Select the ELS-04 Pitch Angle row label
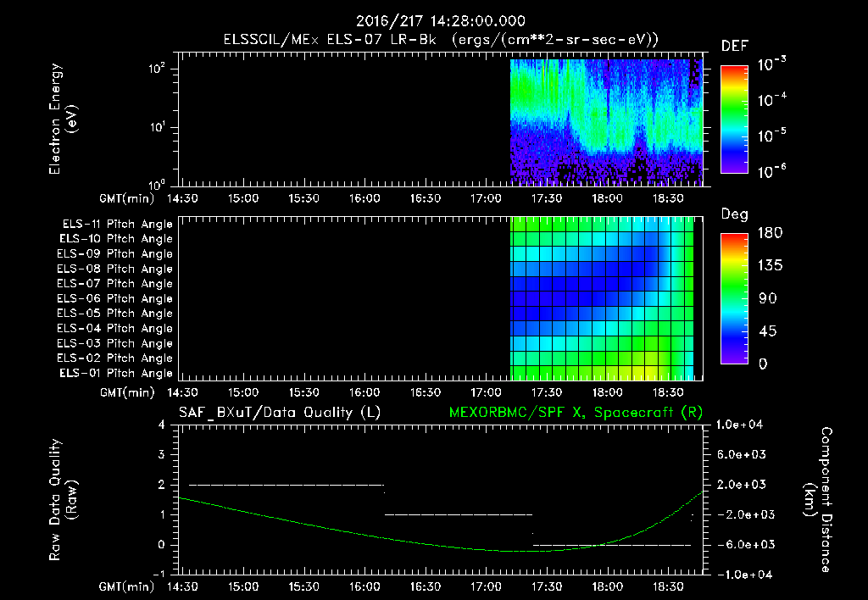Screen dimensions: 868x600 click(x=115, y=328)
